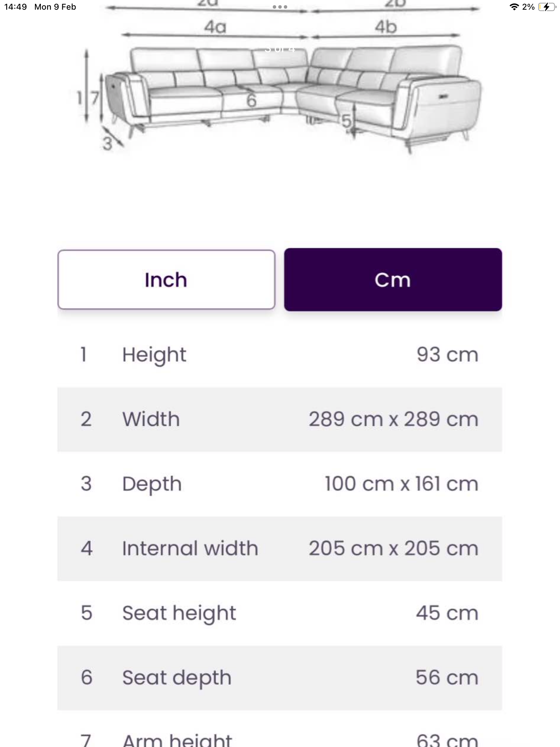Select the Seat depth row
Image resolution: width=560 pixels, height=747 pixels.
click(x=279, y=677)
